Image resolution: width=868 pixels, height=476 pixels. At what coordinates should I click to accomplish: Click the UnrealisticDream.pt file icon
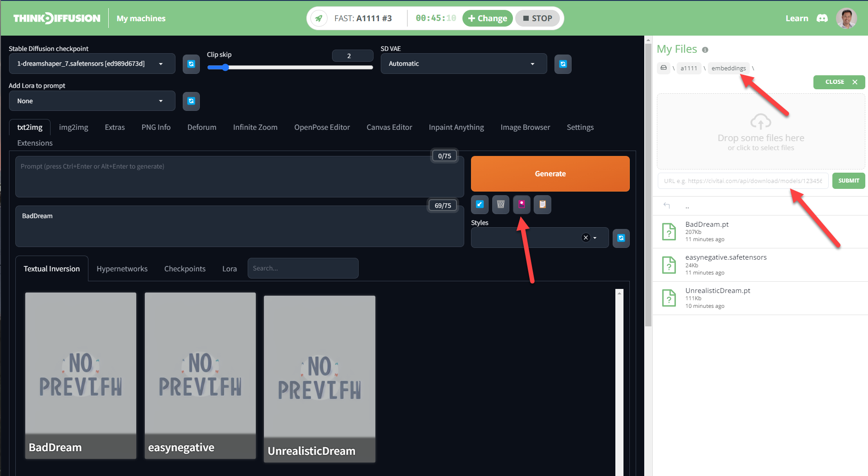pyautogui.click(x=669, y=298)
